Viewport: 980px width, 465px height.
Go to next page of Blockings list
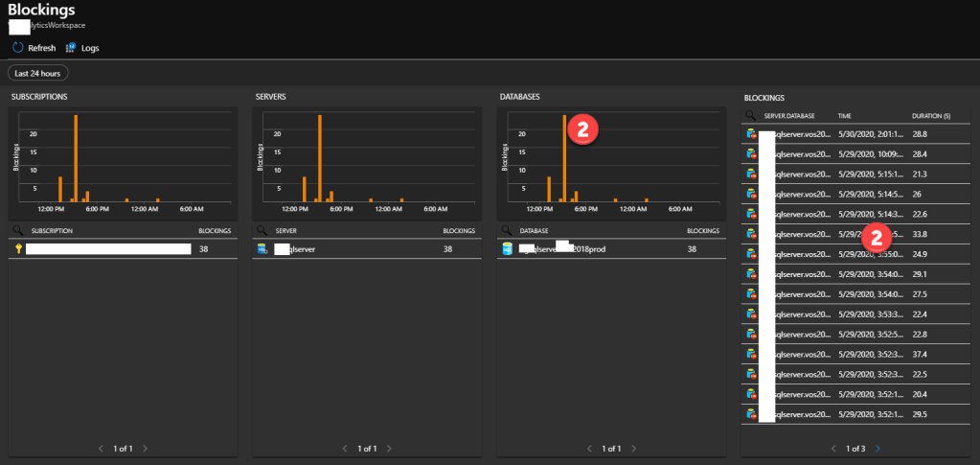coord(877,448)
